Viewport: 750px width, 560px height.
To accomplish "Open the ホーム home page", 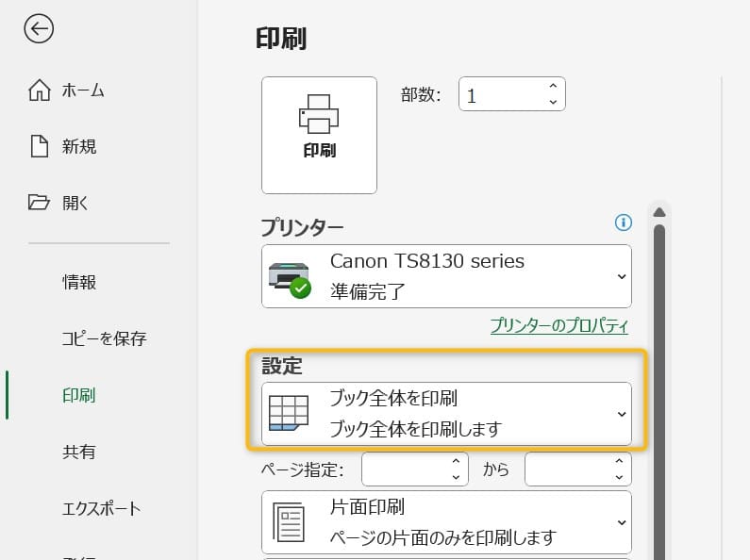I will tap(83, 91).
